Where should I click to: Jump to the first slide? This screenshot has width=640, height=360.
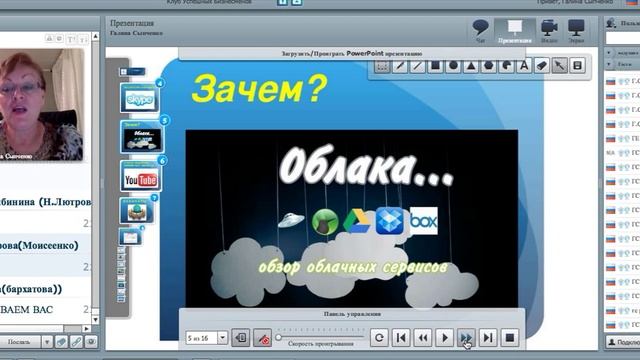click(401, 338)
